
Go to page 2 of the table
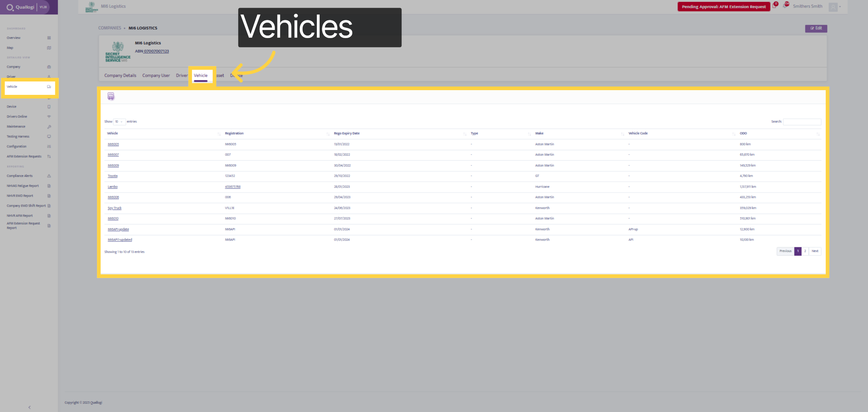(x=805, y=251)
